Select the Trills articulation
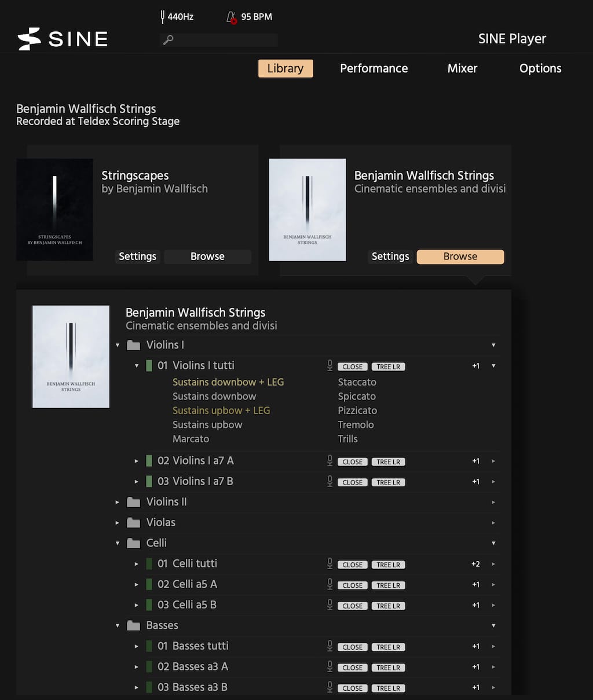Viewport: 593px width, 700px height. [x=348, y=439]
